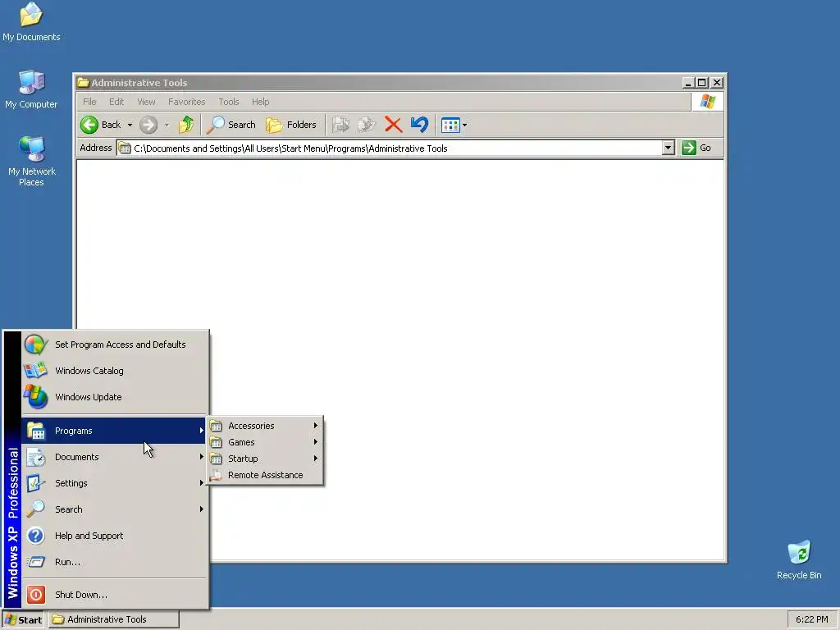Open Recycle Bin on desktop
840x630 pixels.
tap(799, 559)
